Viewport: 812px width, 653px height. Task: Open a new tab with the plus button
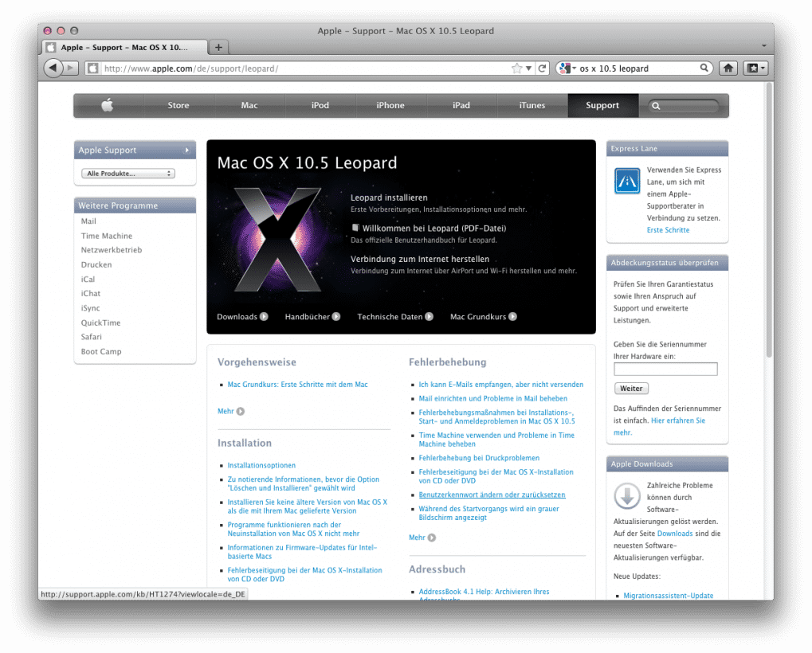tap(218, 47)
